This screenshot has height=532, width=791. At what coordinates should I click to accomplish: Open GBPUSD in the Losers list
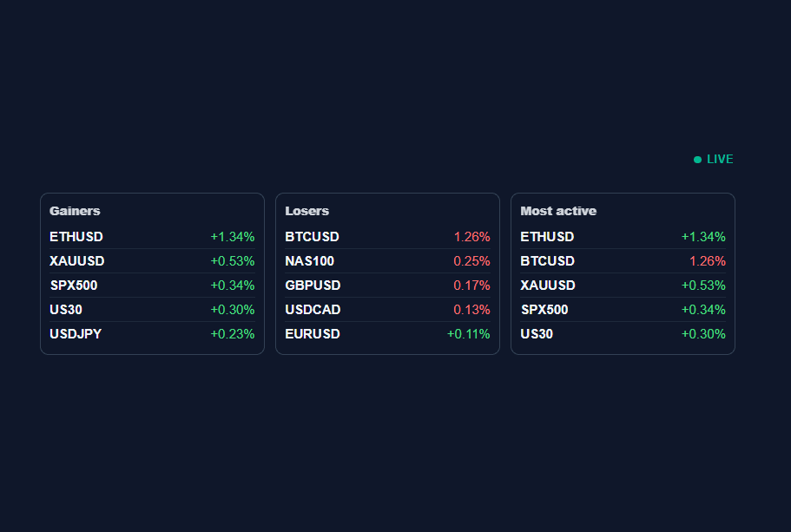click(313, 285)
